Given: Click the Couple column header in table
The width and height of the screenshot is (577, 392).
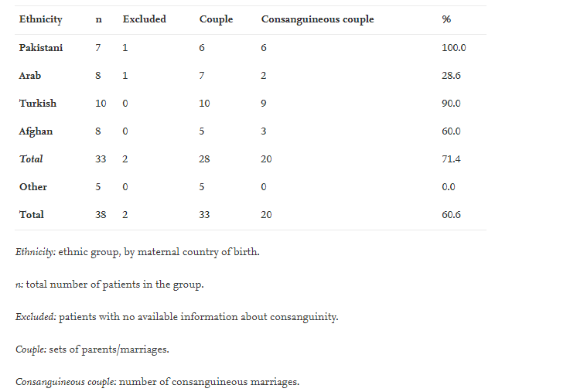Looking at the screenshot, I should (216, 19).
